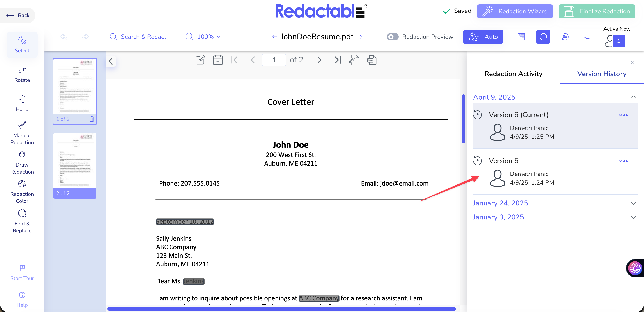
Task: Launch the Start Tour guide
Action: [x=22, y=273]
